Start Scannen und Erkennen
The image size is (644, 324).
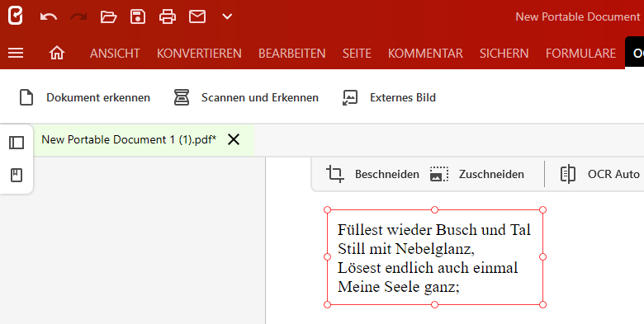point(245,97)
